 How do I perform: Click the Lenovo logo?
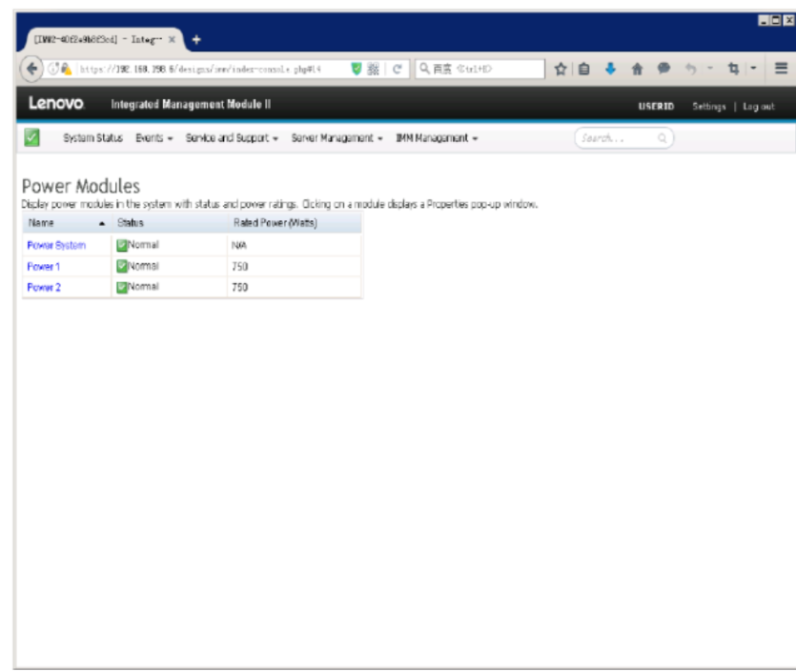point(56,103)
